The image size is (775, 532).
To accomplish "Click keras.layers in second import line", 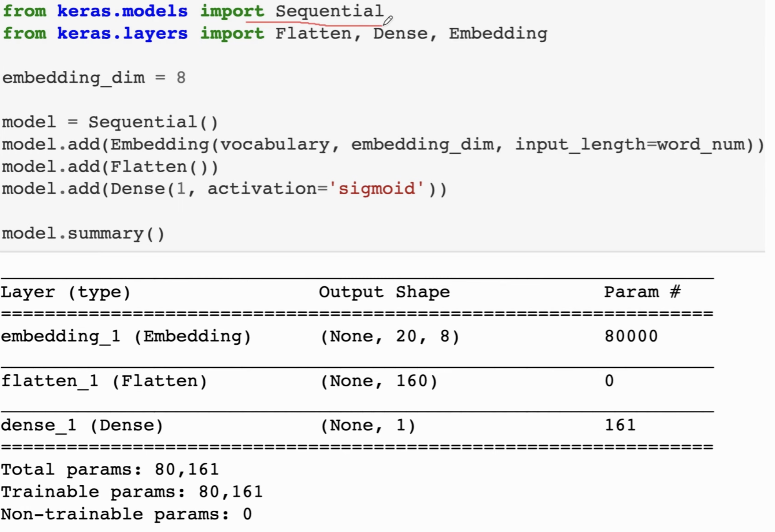I will 122,34.
